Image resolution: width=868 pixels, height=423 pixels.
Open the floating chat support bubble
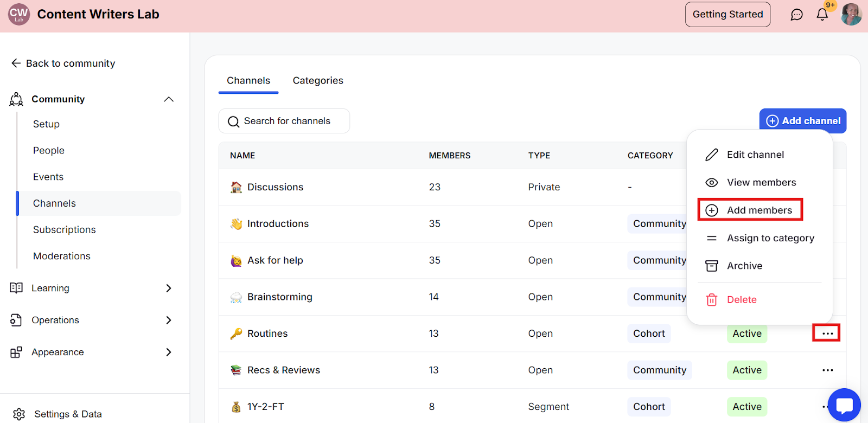click(844, 405)
